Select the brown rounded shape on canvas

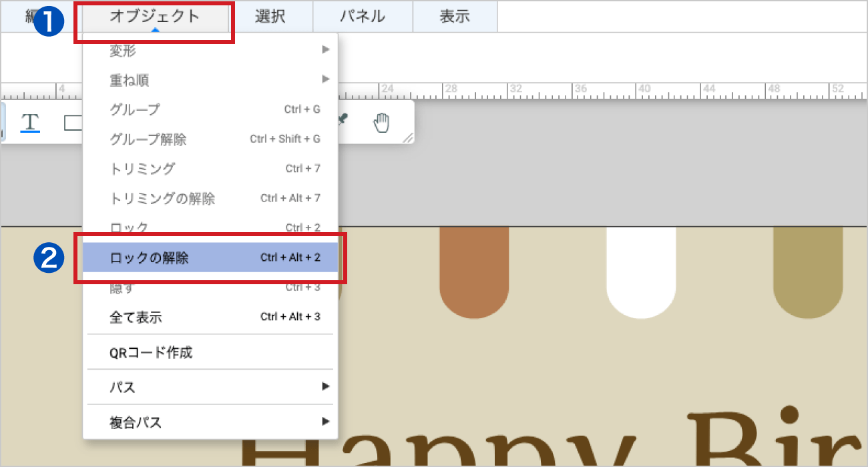(474, 272)
